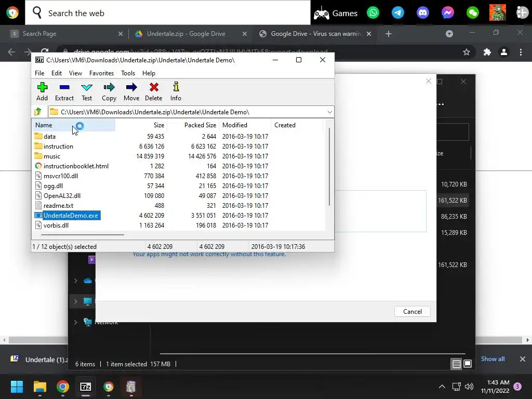Click Show all downloads link
The image size is (532, 399).
pos(493,358)
